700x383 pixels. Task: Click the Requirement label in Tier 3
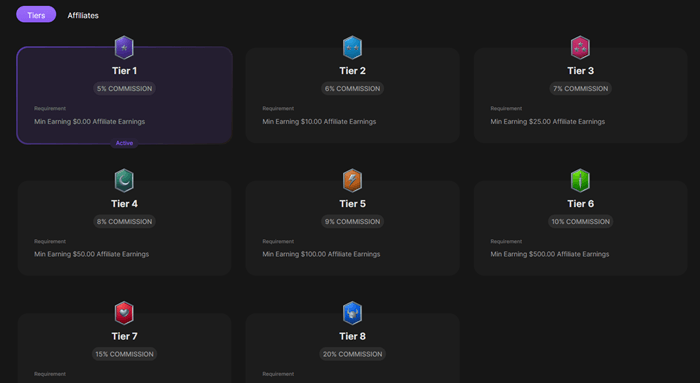coord(506,108)
